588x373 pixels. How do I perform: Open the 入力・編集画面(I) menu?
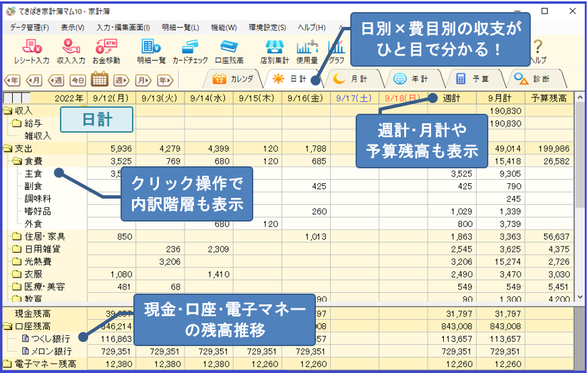123,28
